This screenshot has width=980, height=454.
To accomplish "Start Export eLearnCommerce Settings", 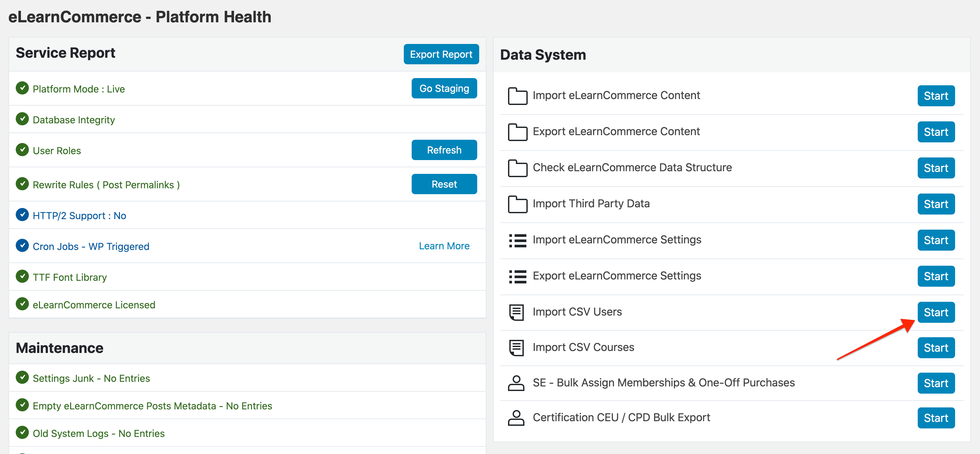I will (x=936, y=277).
